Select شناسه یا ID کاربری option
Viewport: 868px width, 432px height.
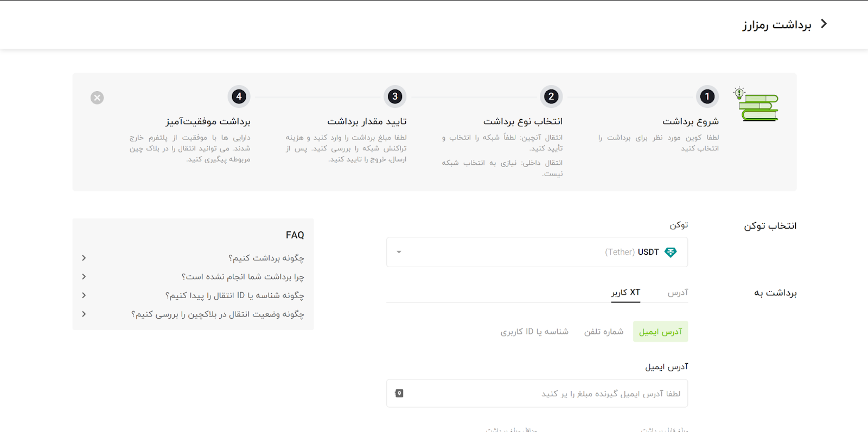point(534,332)
